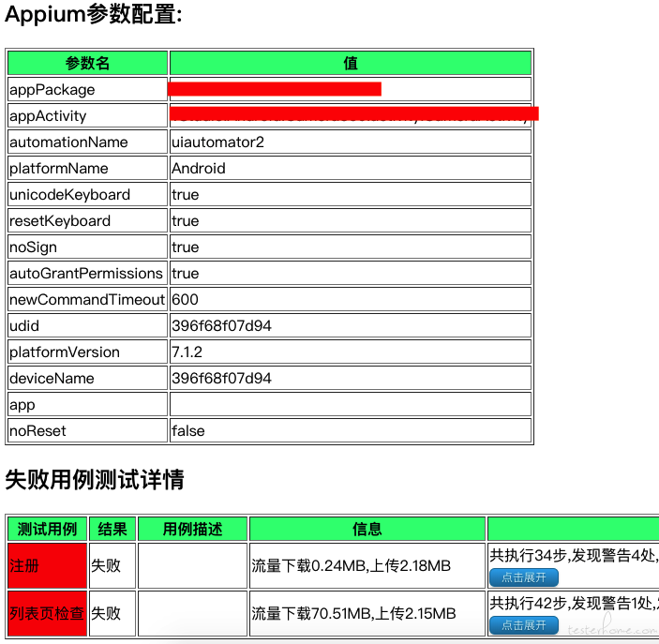Select the autoGrantPermissions parameter cell
This screenshot has width=659, height=644.
click(x=87, y=273)
